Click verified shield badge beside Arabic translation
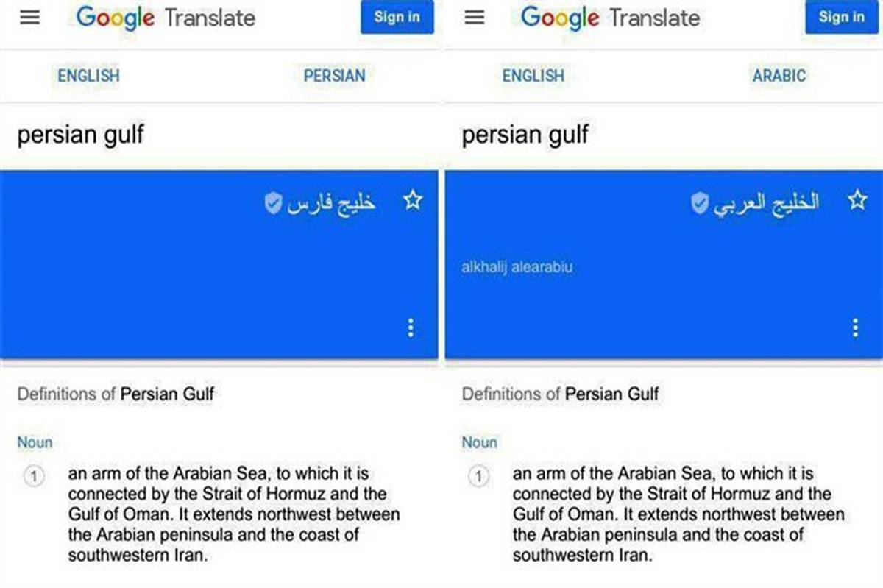 click(x=700, y=205)
